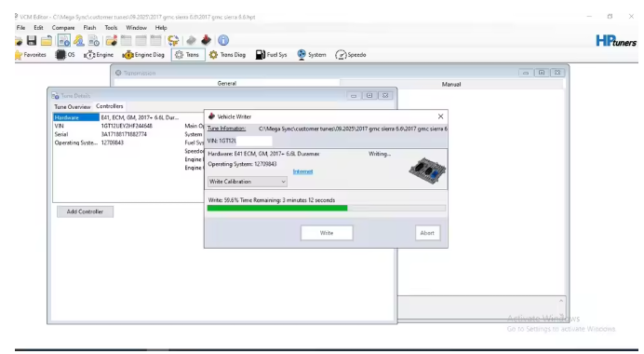
Task: Open the OS chip section
Action: pos(65,55)
